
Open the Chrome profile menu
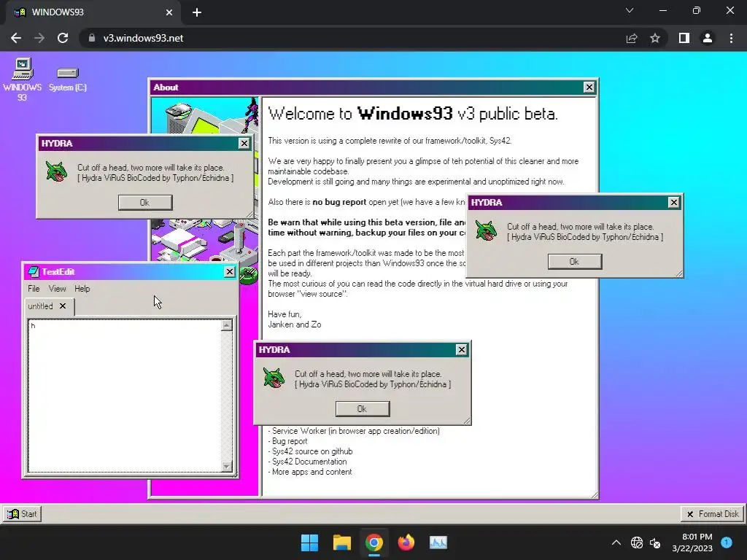(708, 38)
